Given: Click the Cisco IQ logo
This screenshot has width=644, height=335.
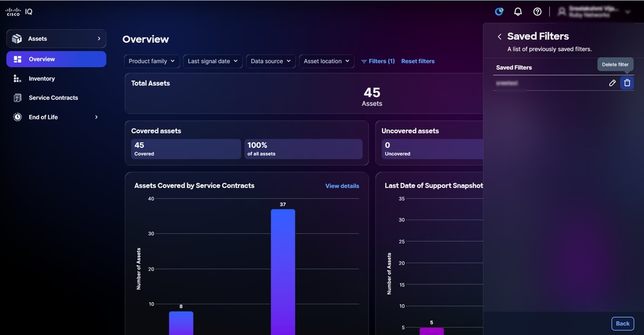Looking at the screenshot, I should (x=19, y=12).
